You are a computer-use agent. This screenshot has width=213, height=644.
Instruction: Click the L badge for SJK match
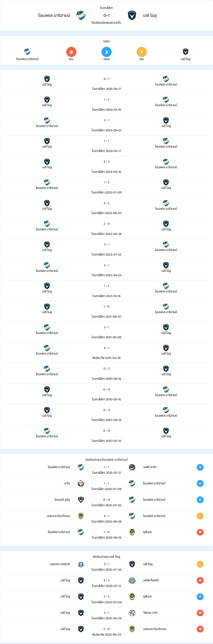pyautogui.click(x=200, y=516)
